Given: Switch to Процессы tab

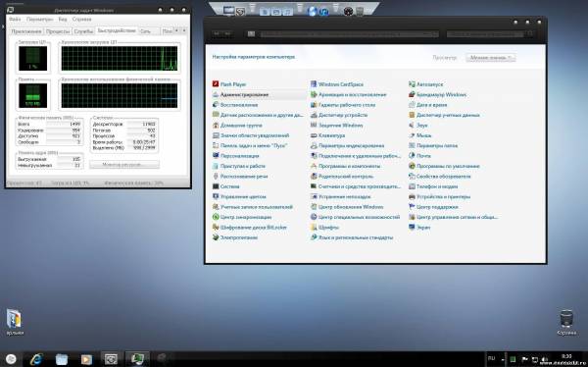Looking at the screenshot, I should pos(58,31).
